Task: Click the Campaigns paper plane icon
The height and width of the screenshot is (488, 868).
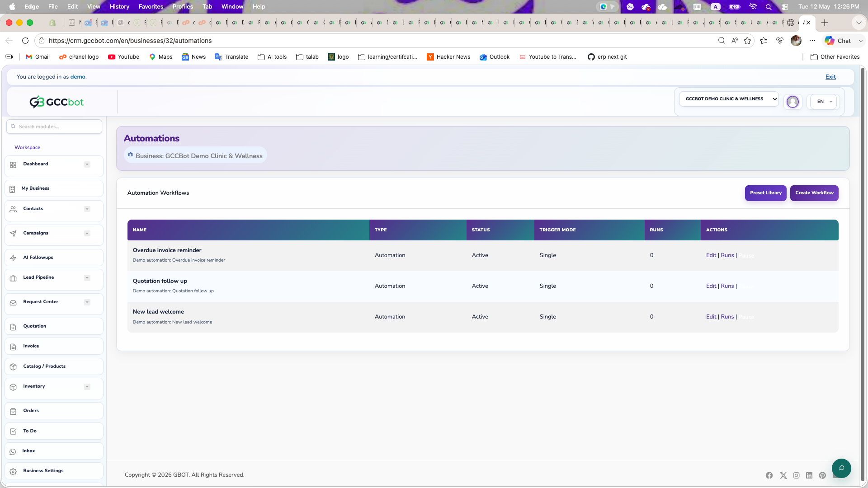Action: coord(13,234)
